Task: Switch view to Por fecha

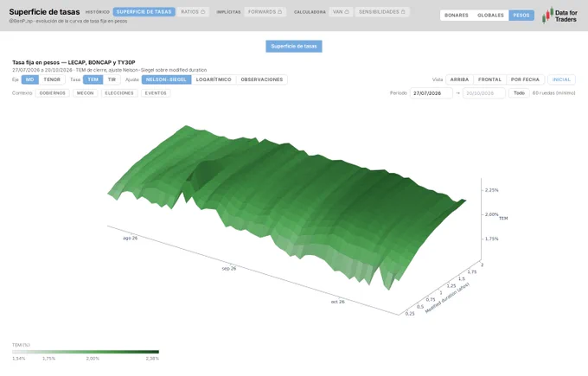Action: 525,80
